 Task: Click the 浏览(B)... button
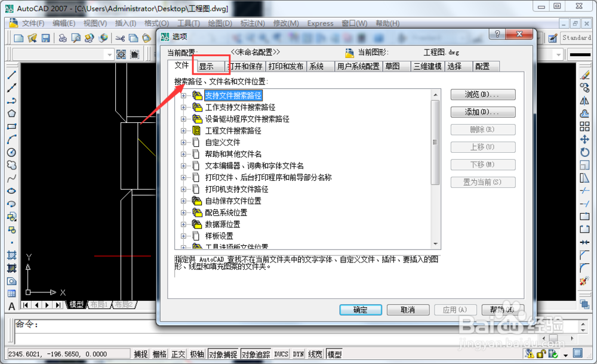[x=483, y=94]
